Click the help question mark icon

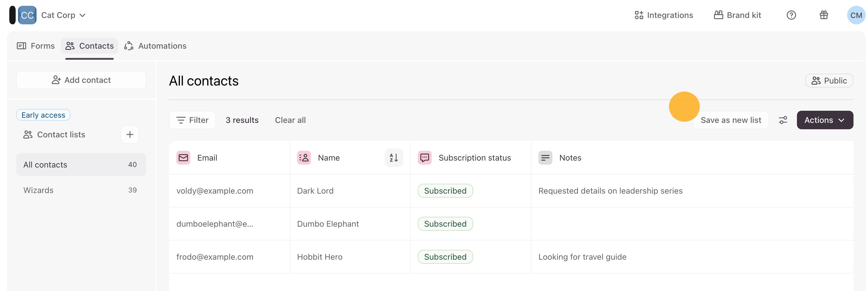pos(791,15)
